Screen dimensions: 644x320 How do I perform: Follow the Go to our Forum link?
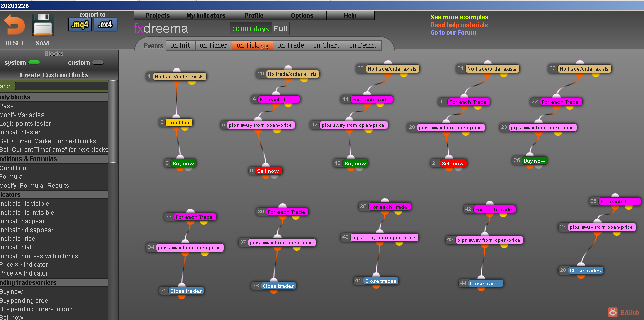(453, 32)
